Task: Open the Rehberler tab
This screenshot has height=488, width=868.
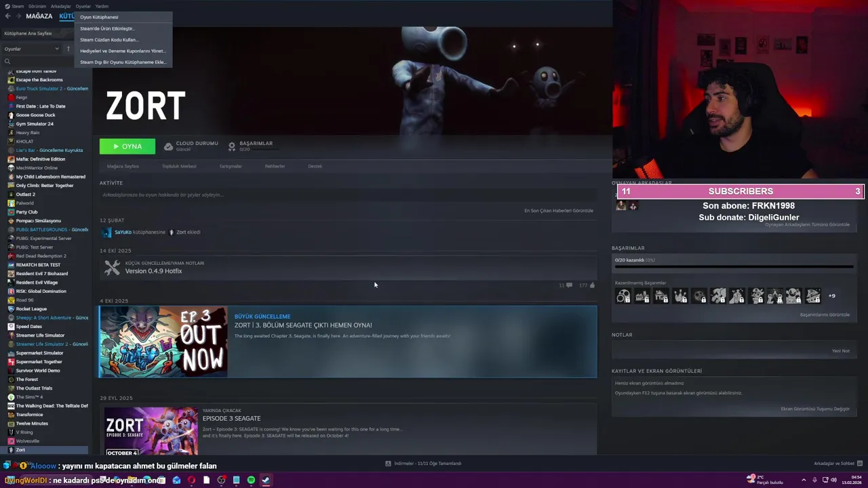Action: pyautogui.click(x=275, y=166)
